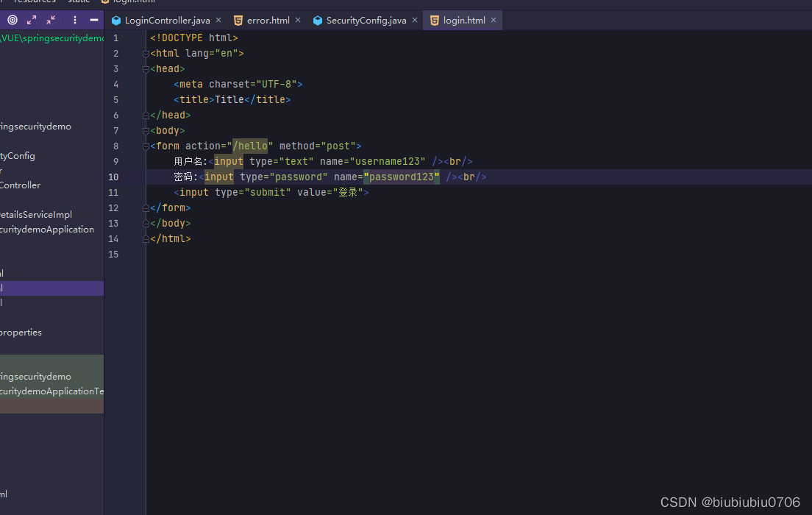The image size is (812, 515).
Task: Click the "submit" type value on line 11
Action: coord(267,193)
